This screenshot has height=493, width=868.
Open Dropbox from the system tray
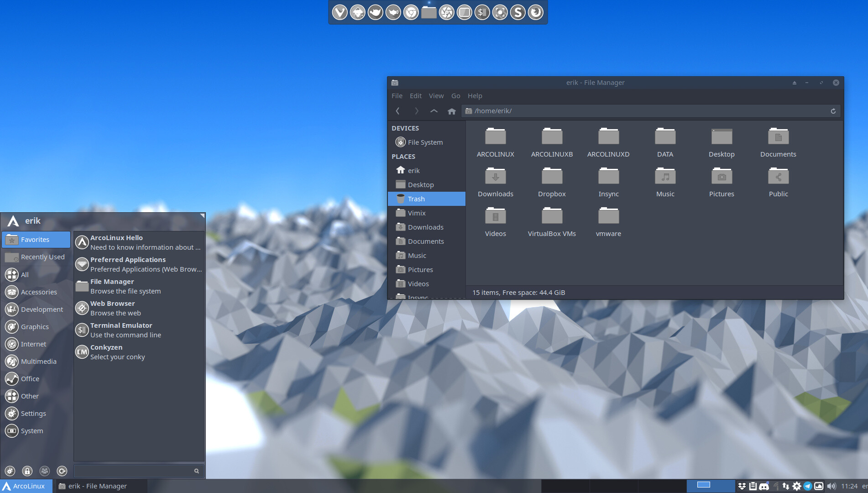click(x=743, y=486)
